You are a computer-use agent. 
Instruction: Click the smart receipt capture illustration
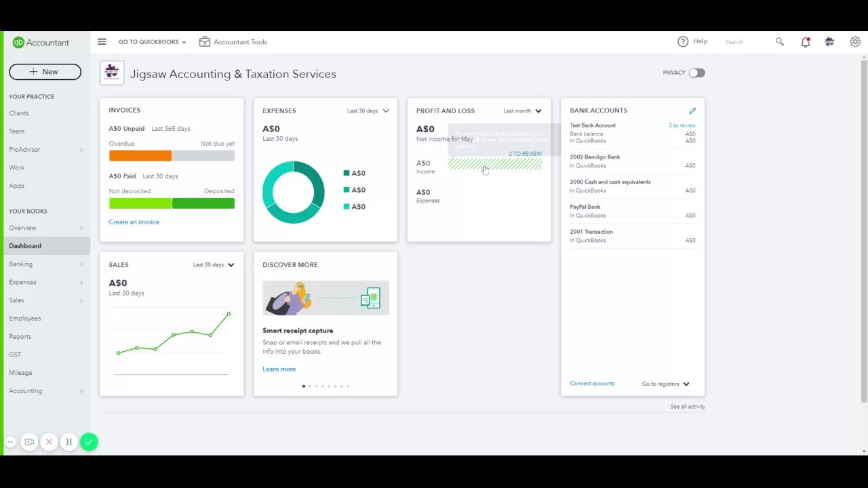coord(325,298)
